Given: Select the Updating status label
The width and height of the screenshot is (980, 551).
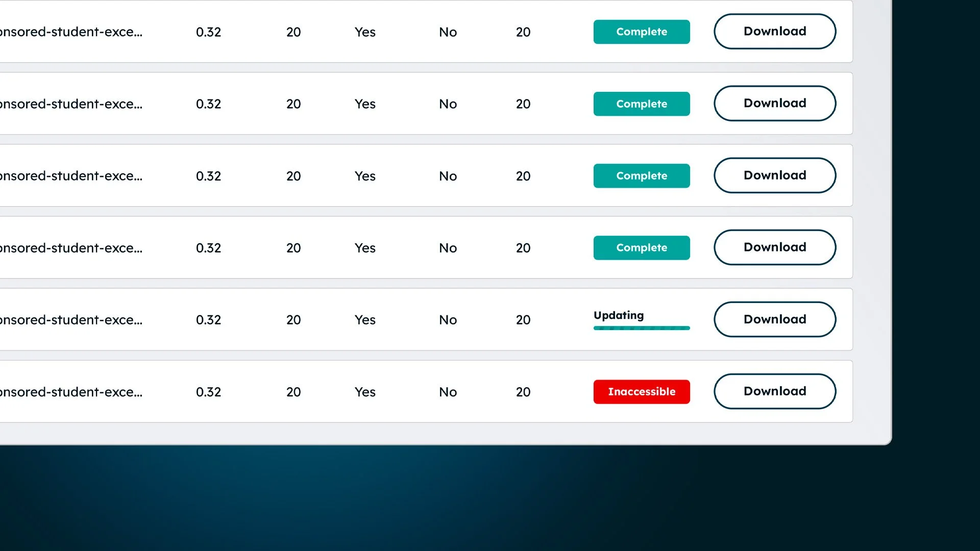Looking at the screenshot, I should click(x=618, y=315).
